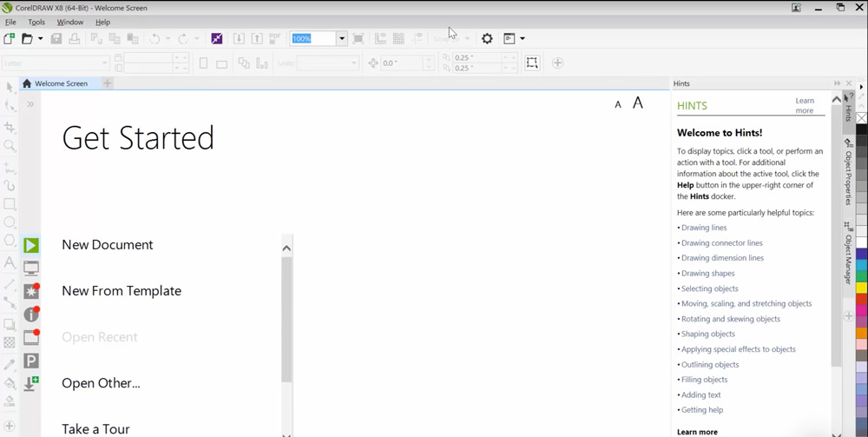868x437 pixels.
Task: Click New Document
Action: tap(108, 245)
